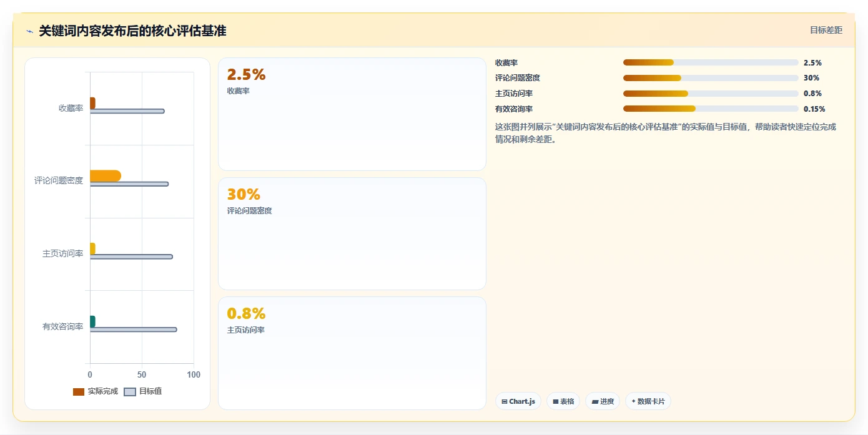The image size is (868, 435).
Task: Click the Chart.js tag
Action: click(x=518, y=401)
